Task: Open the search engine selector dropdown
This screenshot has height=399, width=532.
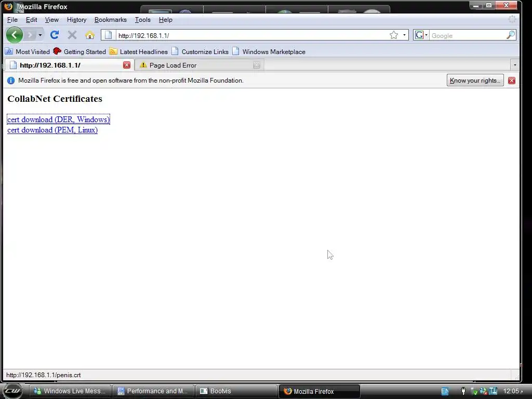Action: coord(421,35)
